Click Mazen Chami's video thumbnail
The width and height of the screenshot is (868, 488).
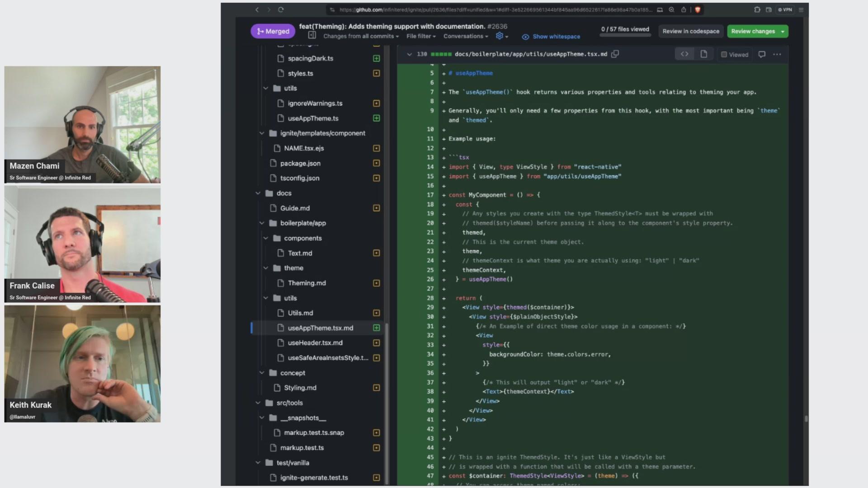(82, 125)
